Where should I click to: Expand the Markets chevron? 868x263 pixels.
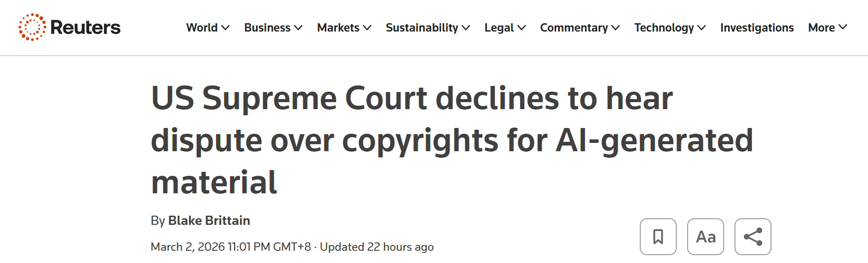367,28
